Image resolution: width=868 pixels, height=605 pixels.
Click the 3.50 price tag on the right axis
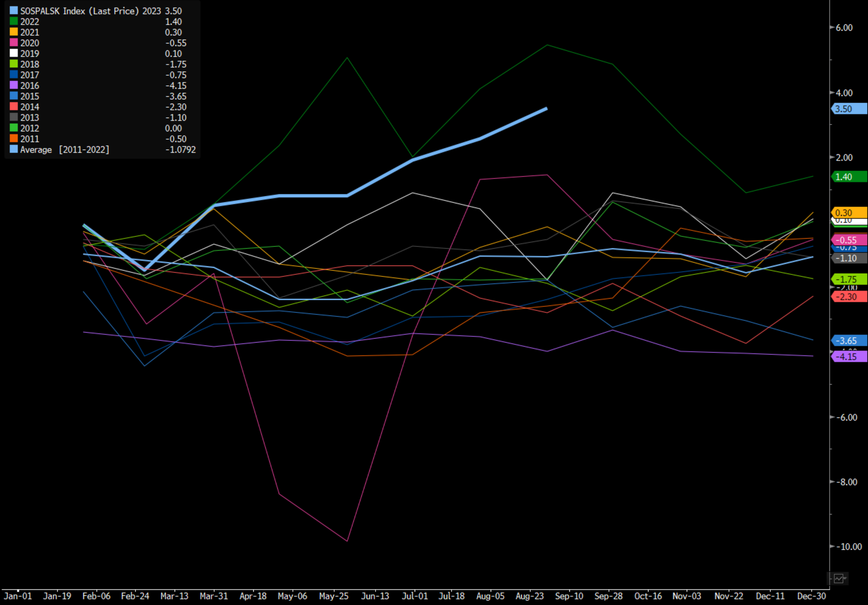click(x=849, y=109)
